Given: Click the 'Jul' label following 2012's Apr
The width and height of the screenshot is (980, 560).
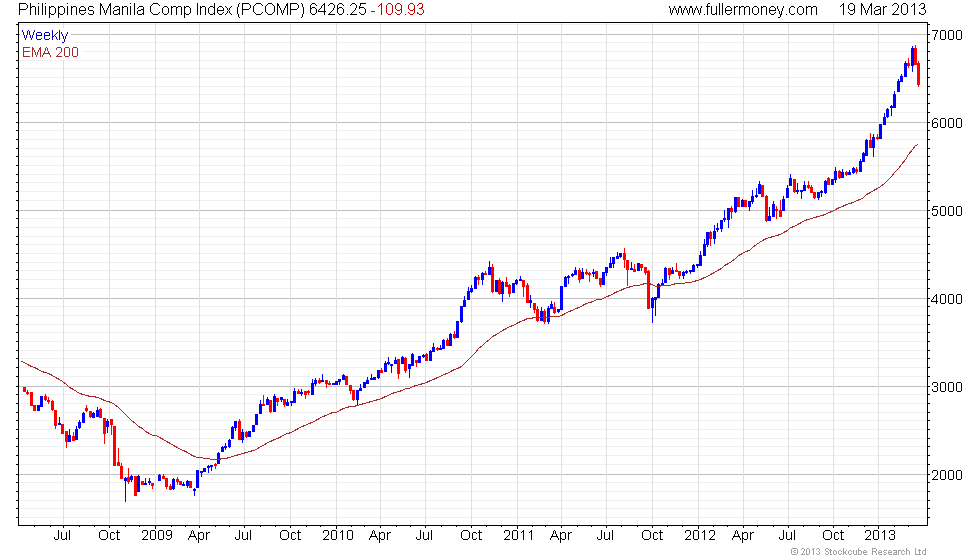Looking at the screenshot, I should pos(787,535).
